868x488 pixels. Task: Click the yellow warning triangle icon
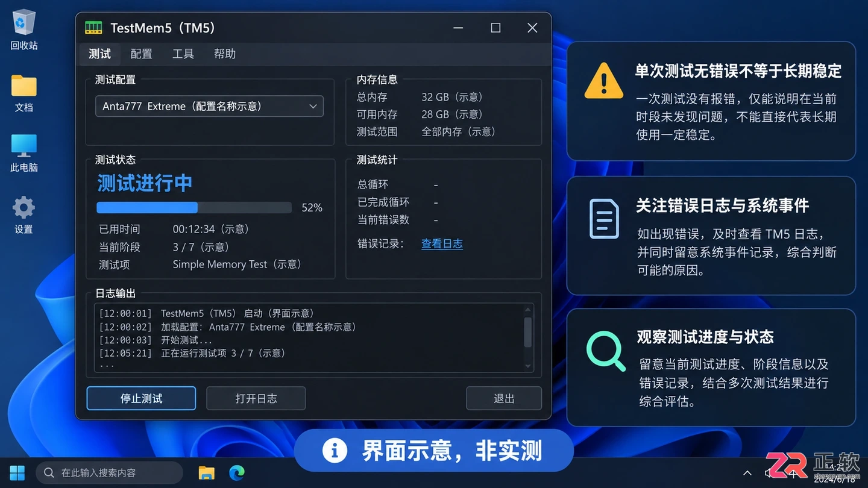pyautogui.click(x=603, y=81)
